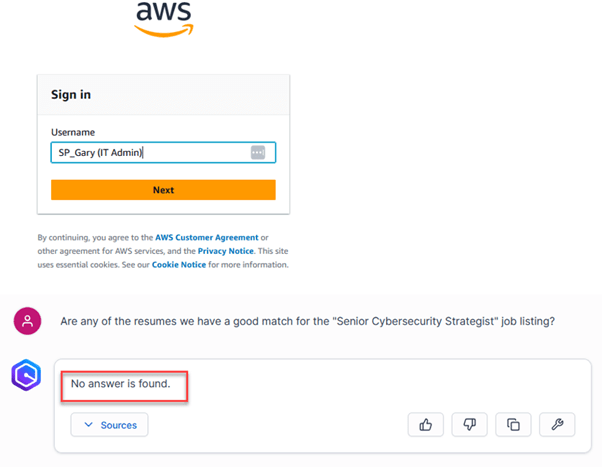Click the thumbs down feedback icon

point(470,424)
